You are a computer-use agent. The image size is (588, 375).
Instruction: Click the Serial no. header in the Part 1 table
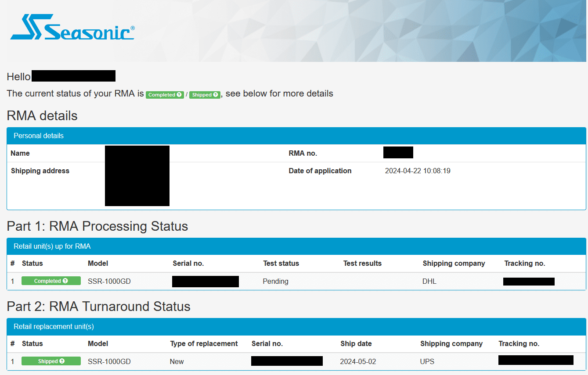click(x=188, y=264)
